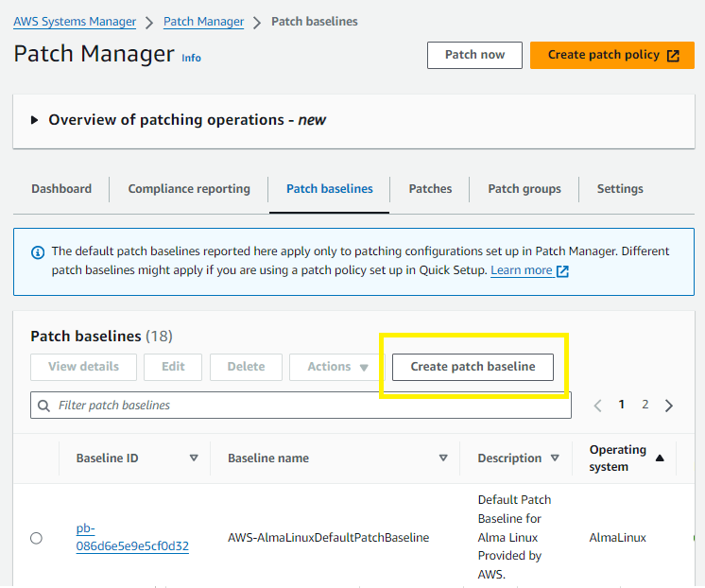The height and width of the screenshot is (588, 705).
Task: Expand Overview of patching operations section
Action: 34,120
